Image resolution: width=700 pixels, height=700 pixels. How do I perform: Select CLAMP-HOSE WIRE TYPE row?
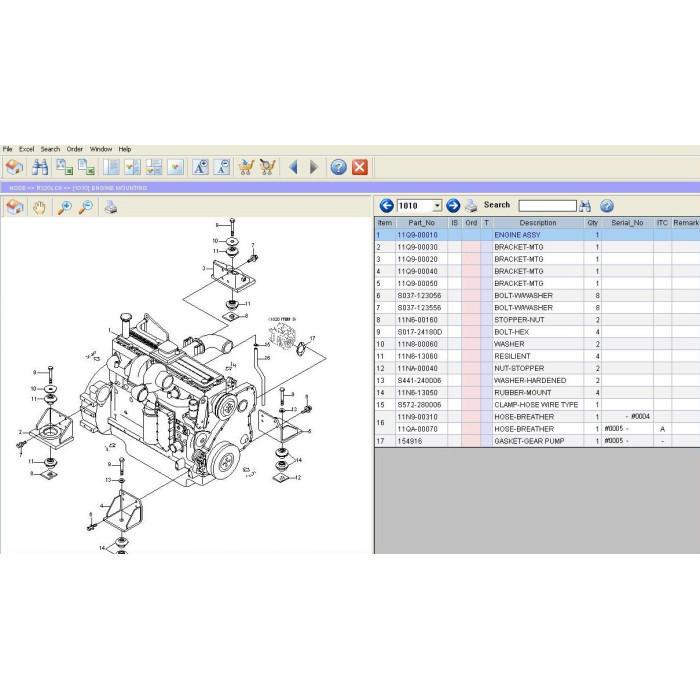pos(537,404)
